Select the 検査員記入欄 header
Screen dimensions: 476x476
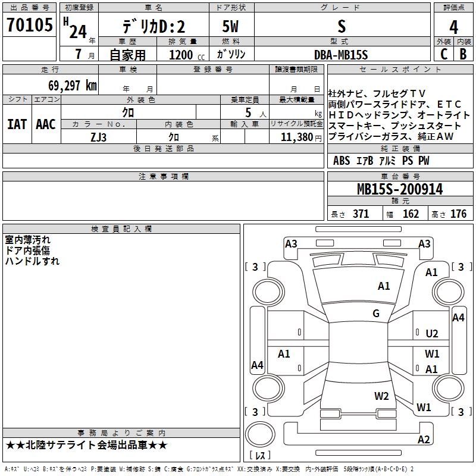click(x=121, y=229)
